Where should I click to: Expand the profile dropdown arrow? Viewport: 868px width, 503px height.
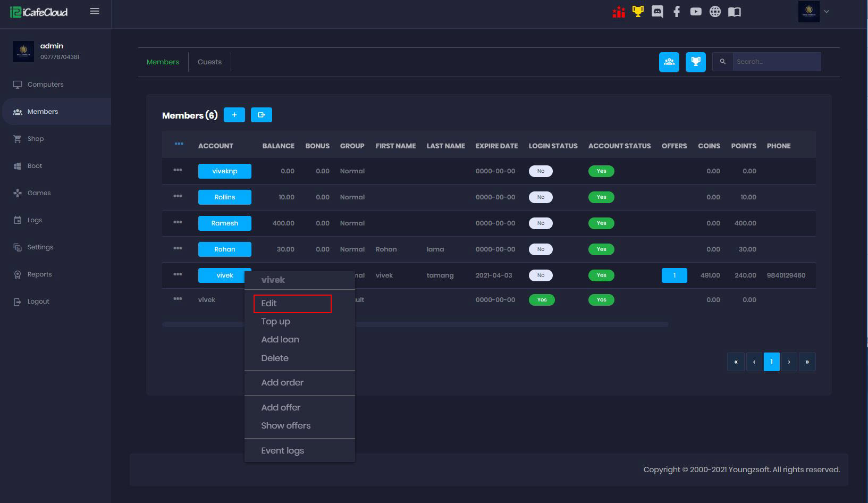(827, 12)
